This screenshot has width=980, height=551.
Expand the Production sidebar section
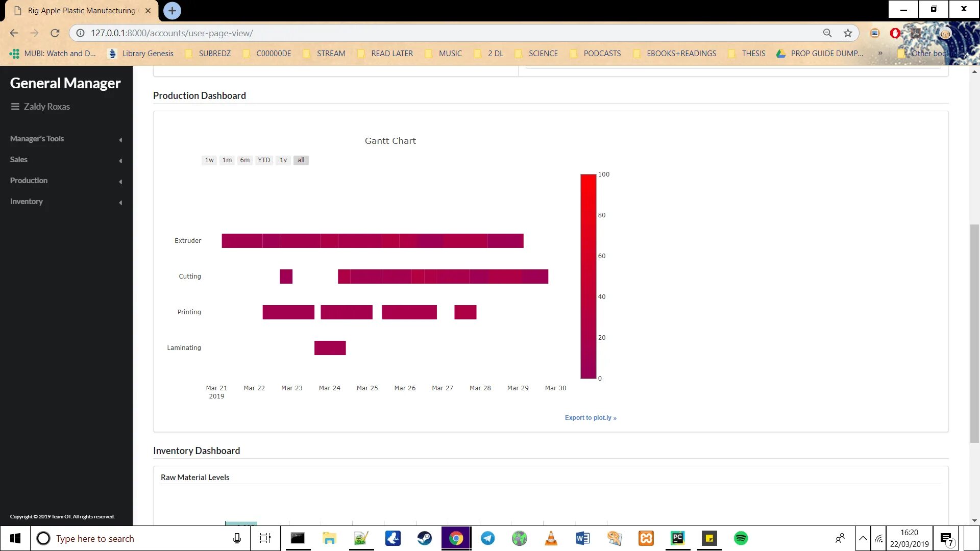click(29, 181)
